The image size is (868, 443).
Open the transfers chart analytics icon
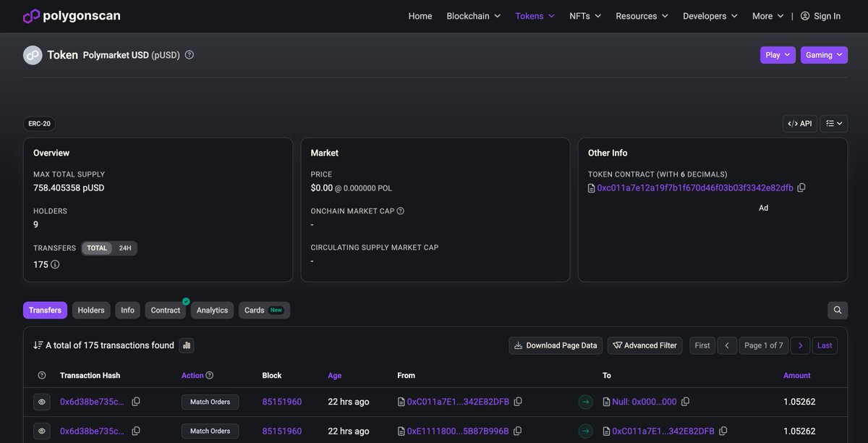point(187,345)
